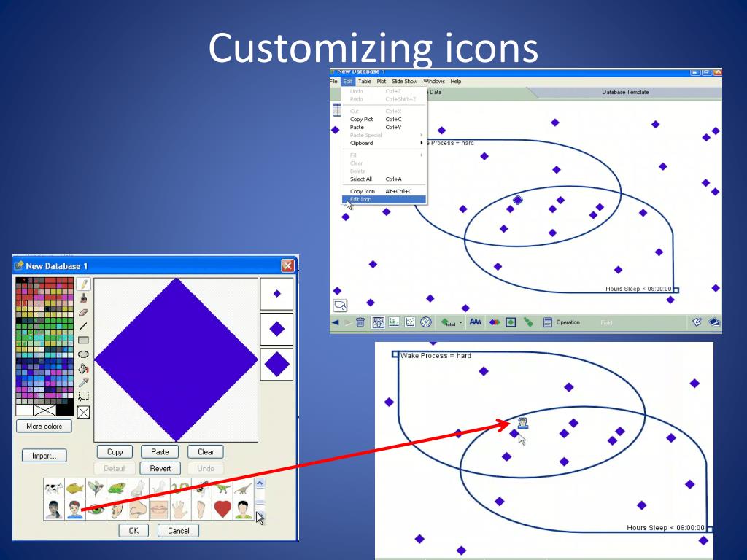747x560 pixels.
Task: Switch to bar chart stack plot type
Action: pyautogui.click(x=394, y=322)
